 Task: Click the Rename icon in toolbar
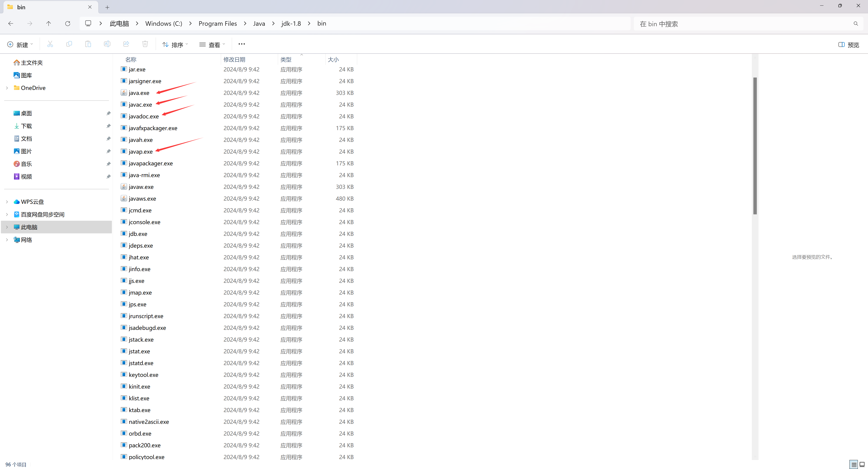click(107, 44)
